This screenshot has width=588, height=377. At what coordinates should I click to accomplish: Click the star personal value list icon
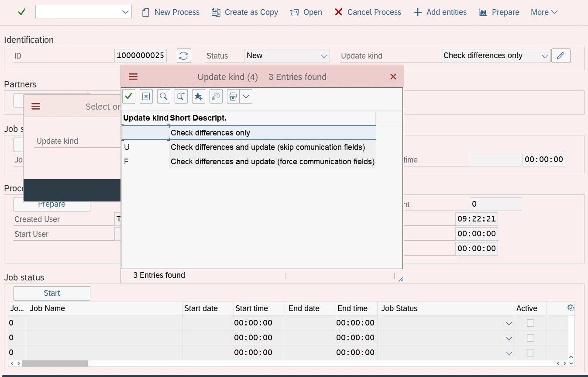(199, 96)
